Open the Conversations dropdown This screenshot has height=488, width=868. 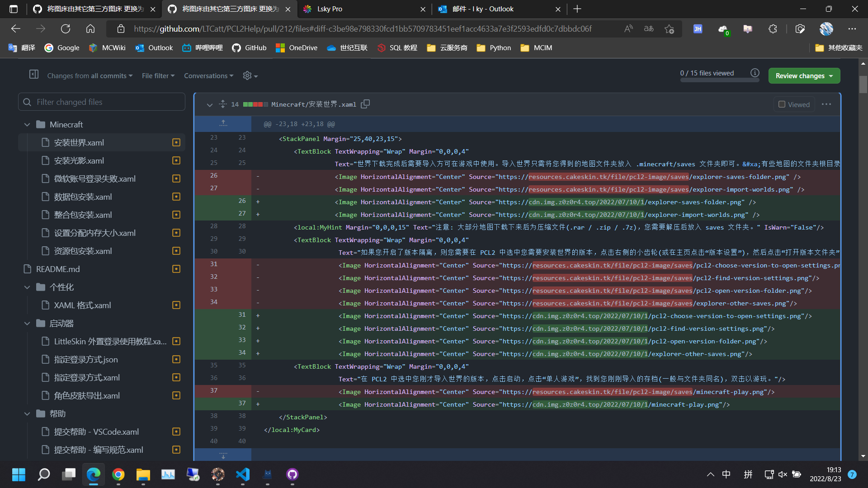(208, 76)
